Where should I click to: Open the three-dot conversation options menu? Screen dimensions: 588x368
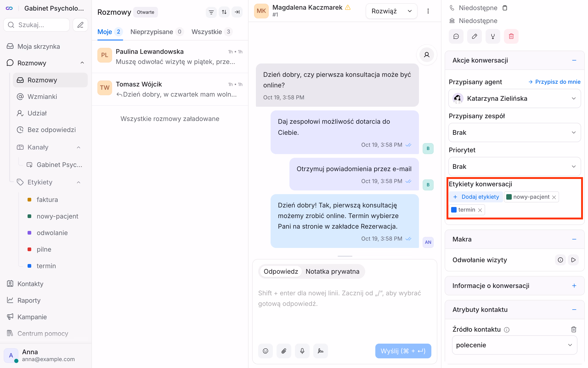(428, 11)
